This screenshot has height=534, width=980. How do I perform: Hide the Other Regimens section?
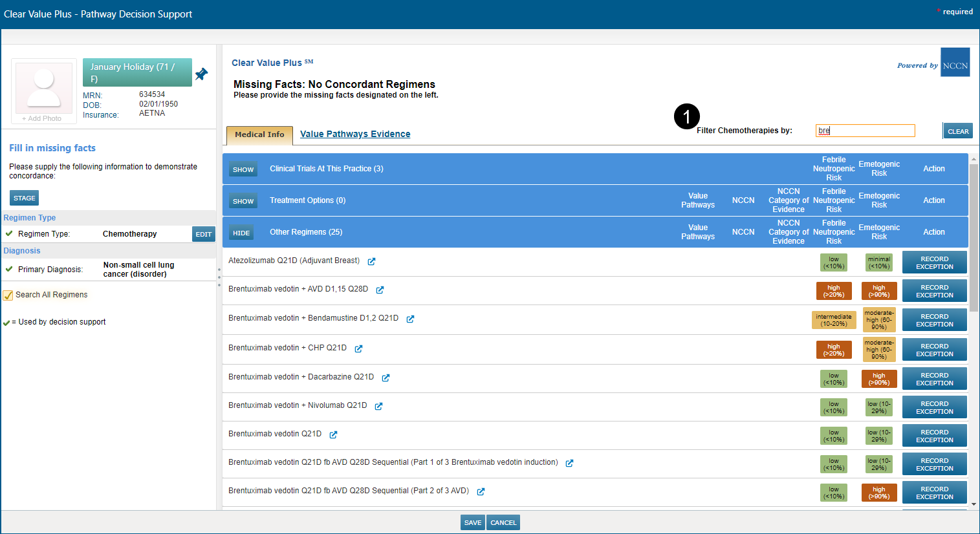241,233
